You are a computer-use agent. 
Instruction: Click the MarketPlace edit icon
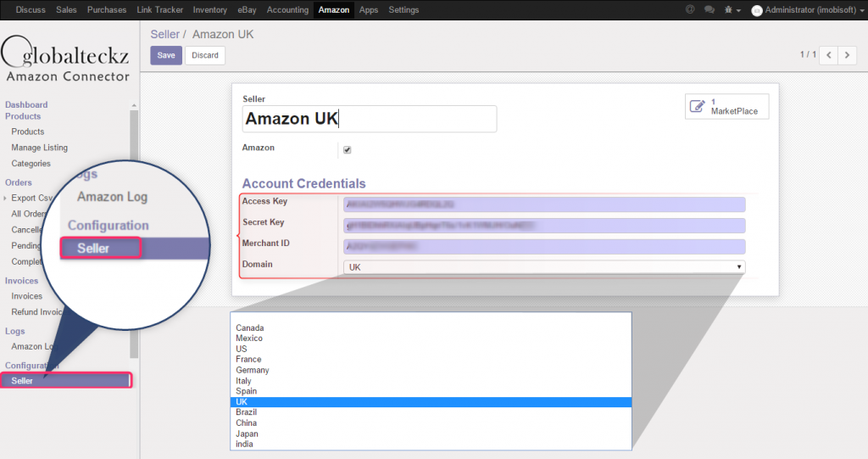pyautogui.click(x=698, y=106)
